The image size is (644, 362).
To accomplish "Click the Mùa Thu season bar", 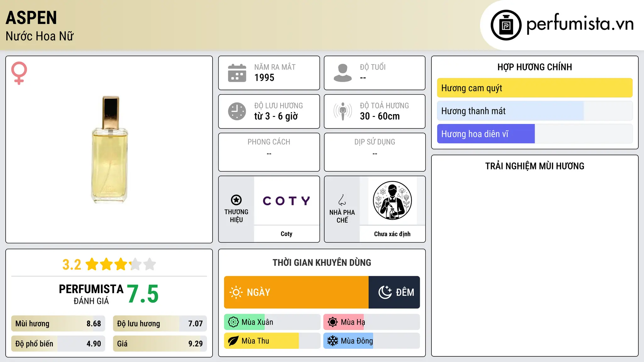I will tap(272, 341).
